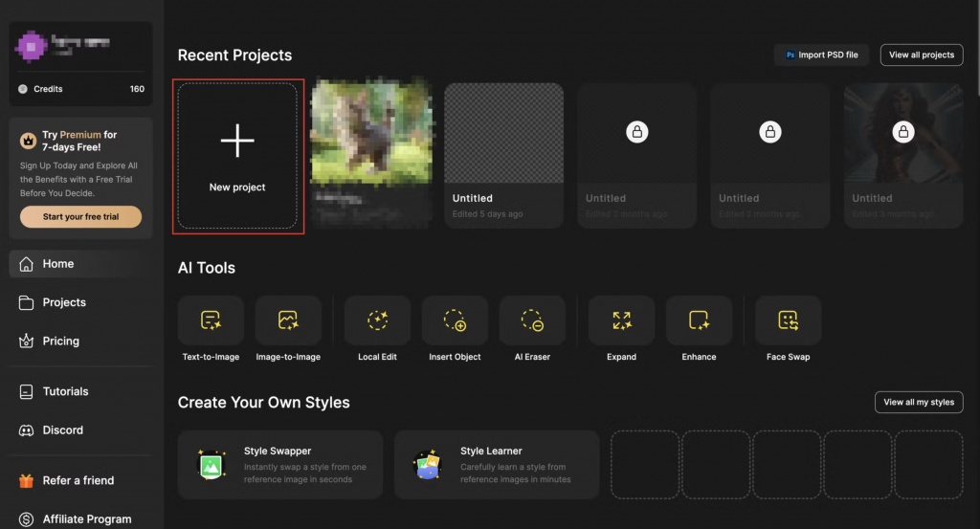
Task: View all projects
Action: (x=922, y=55)
